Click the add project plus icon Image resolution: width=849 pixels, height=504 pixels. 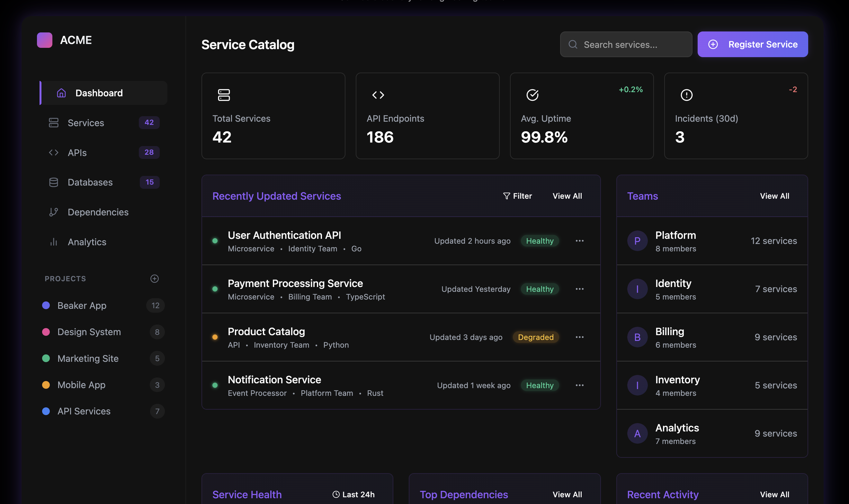click(154, 279)
